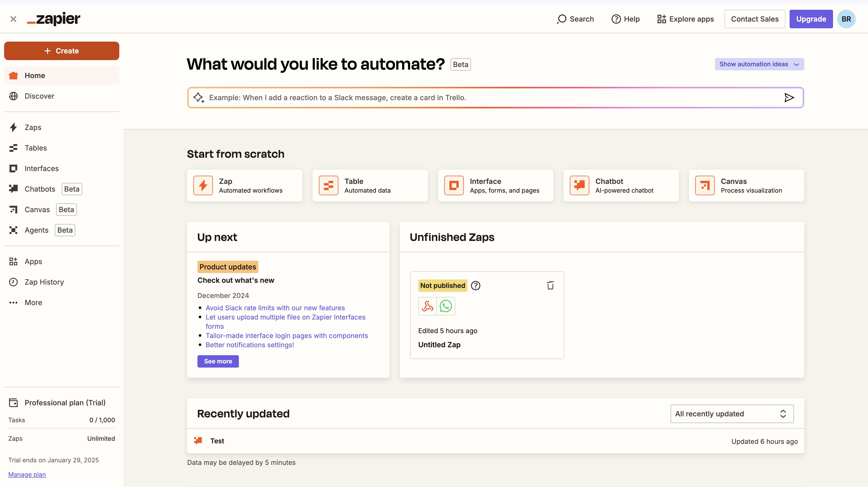Click the Agents sidebar icon
This screenshot has height=487, width=868.
(13, 230)
